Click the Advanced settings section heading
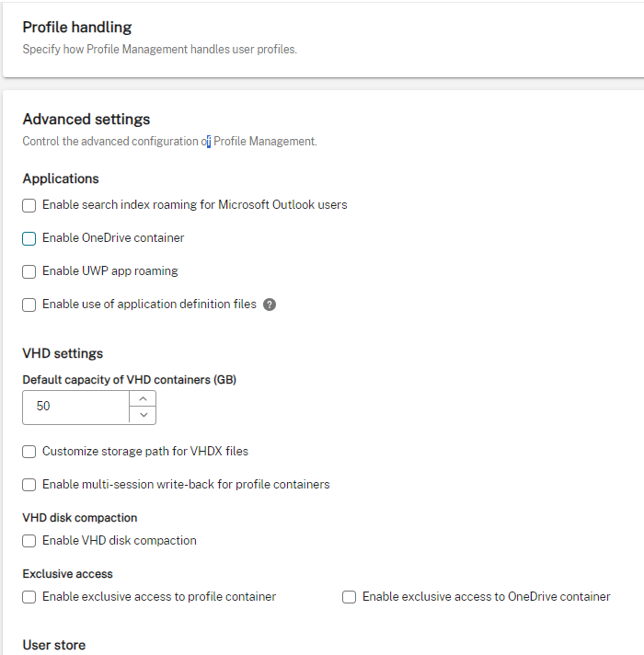Viewport: 644px width, 655px height. pyautogui.click(x=86, y=120)
